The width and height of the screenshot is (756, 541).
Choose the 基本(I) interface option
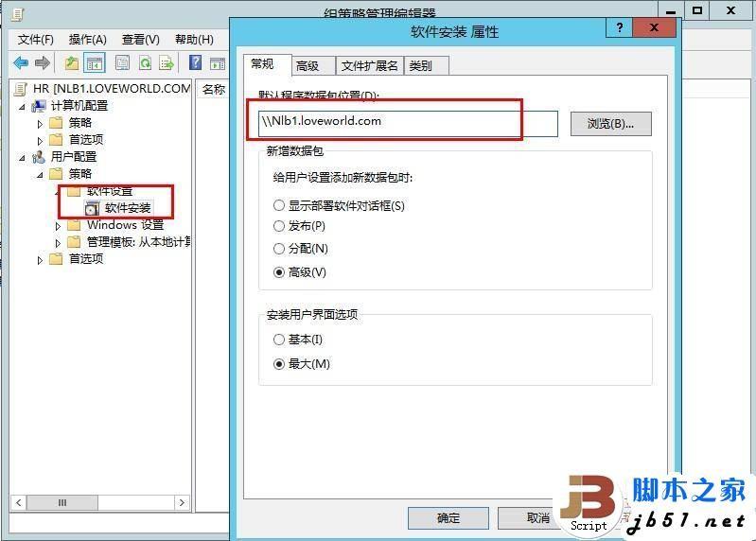[x=279, y=340]
